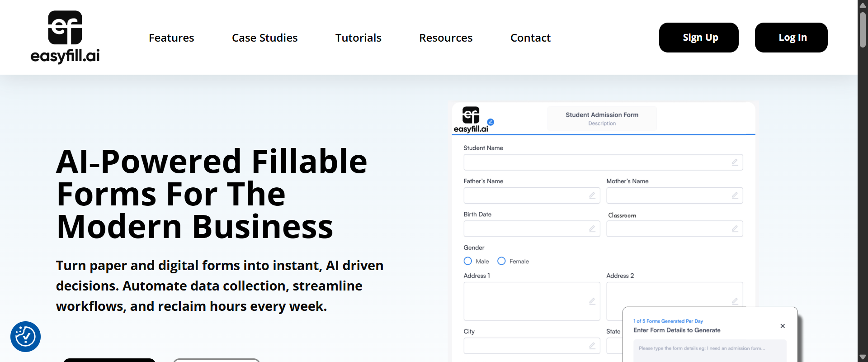
Task: Click the page's vertical scrollbar down arrow
Action: pos(863,357)
